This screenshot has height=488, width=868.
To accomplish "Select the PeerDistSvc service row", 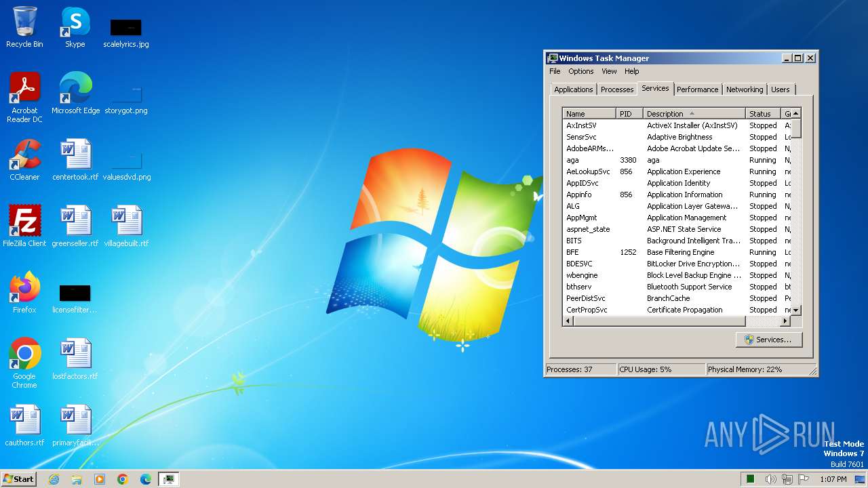I will [x=677, y=298].
